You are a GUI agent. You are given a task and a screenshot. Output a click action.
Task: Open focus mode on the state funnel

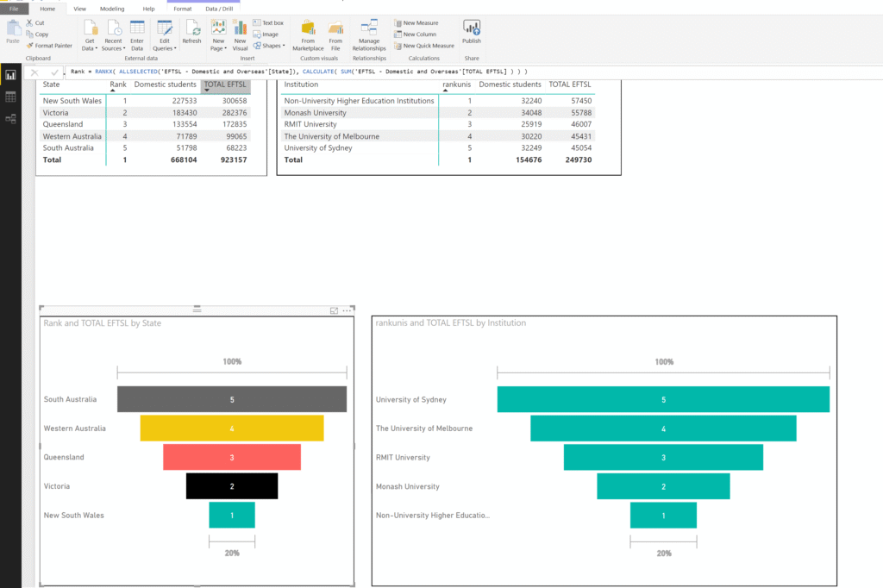[x=334, y=311]
